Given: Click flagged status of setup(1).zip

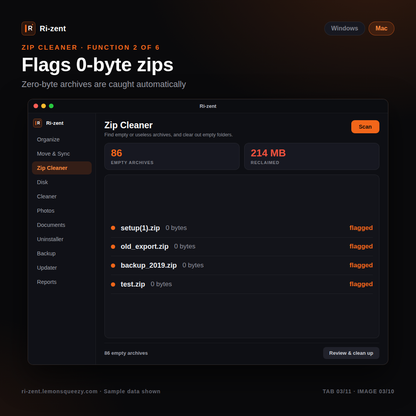Looking at the screenshot, I should [361, 228].
